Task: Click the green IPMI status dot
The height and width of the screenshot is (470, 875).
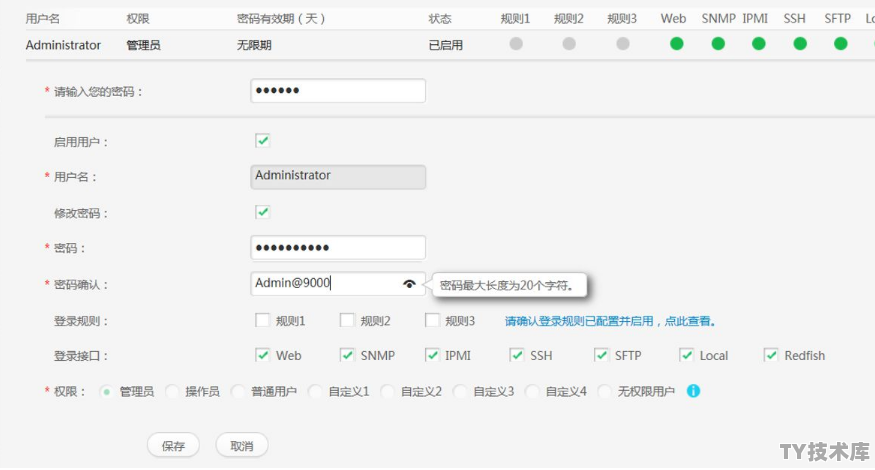Action: pos(758,44)
